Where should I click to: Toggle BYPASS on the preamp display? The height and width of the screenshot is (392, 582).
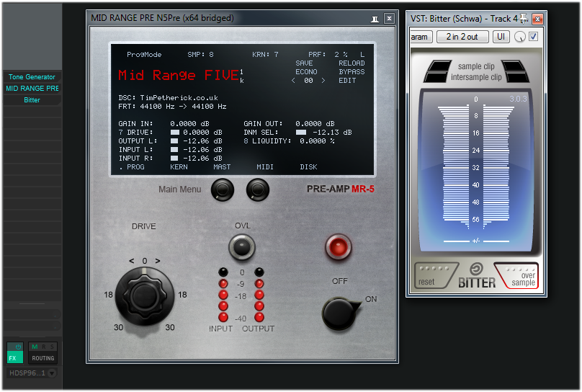pos(352,71)
